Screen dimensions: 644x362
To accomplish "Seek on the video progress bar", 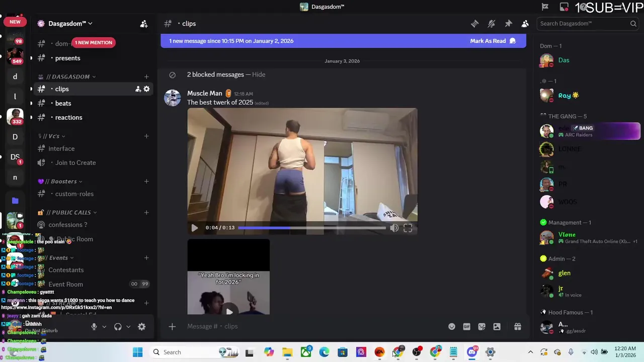I will tap(311, 228).
